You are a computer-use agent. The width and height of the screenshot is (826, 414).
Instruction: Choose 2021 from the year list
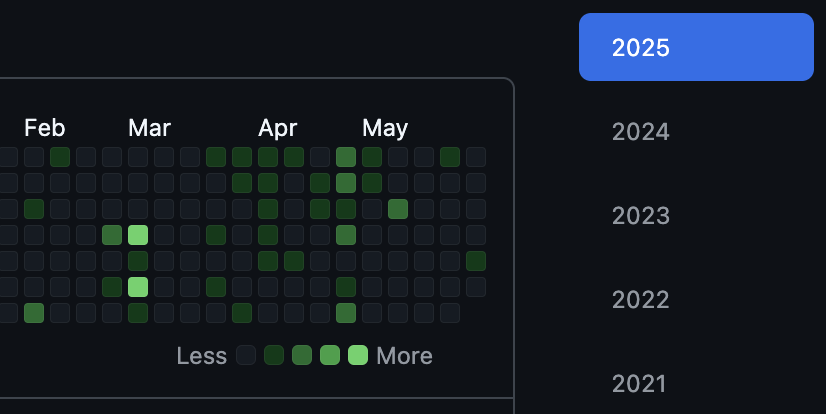click(x=641, y=383)
